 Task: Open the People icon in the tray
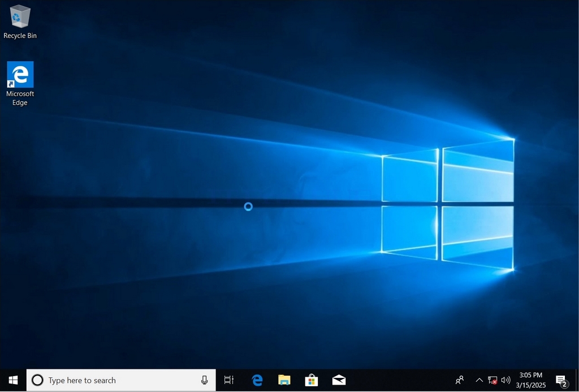[460, 380]
